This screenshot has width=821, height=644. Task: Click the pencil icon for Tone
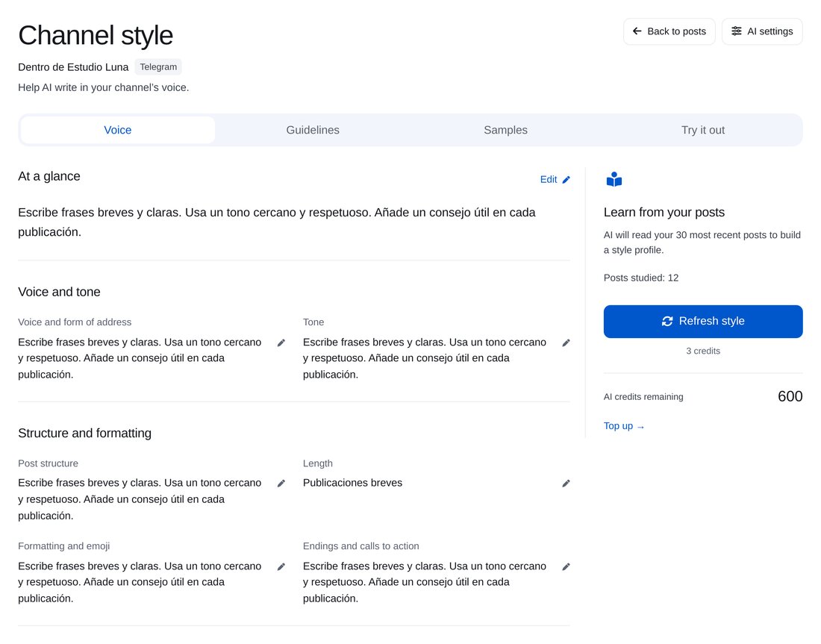(566, 343)
